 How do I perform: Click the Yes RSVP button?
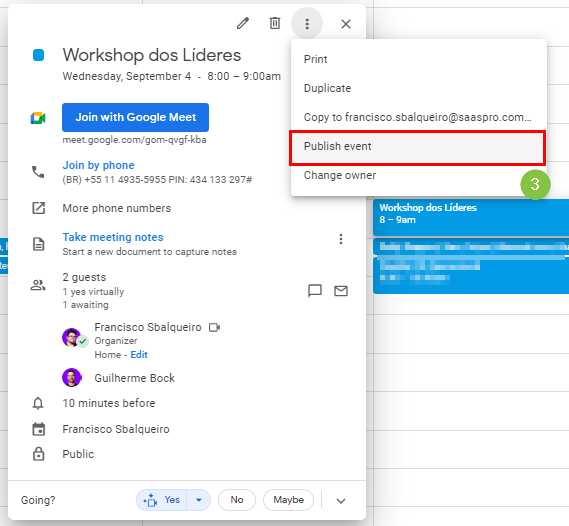pos(161,500)
